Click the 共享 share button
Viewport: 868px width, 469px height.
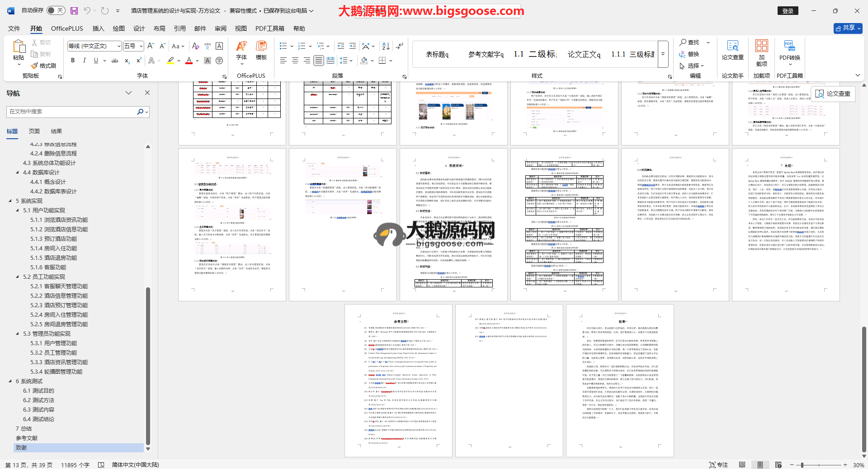848,28
